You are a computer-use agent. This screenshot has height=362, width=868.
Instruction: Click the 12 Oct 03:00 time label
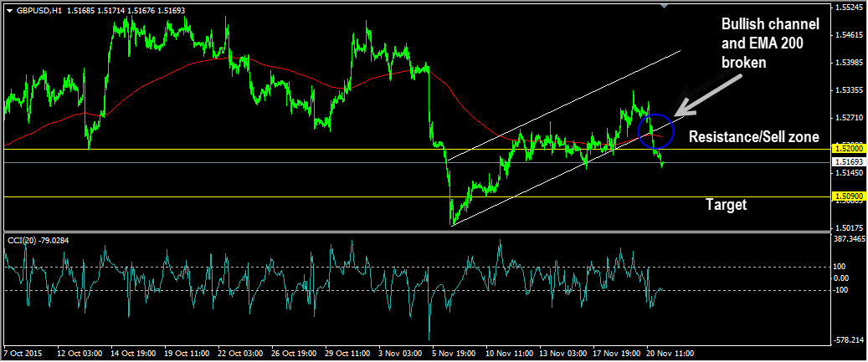click(x=80, y=353)
